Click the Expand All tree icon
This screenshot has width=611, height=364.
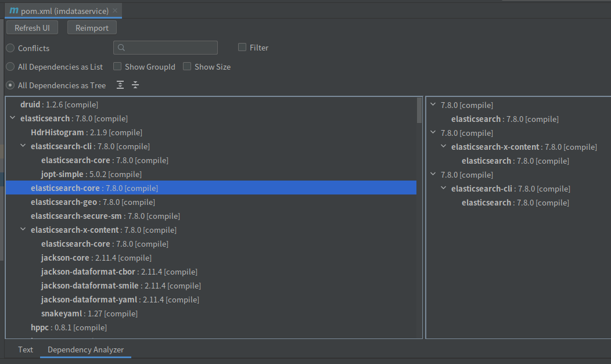[120, 85]
